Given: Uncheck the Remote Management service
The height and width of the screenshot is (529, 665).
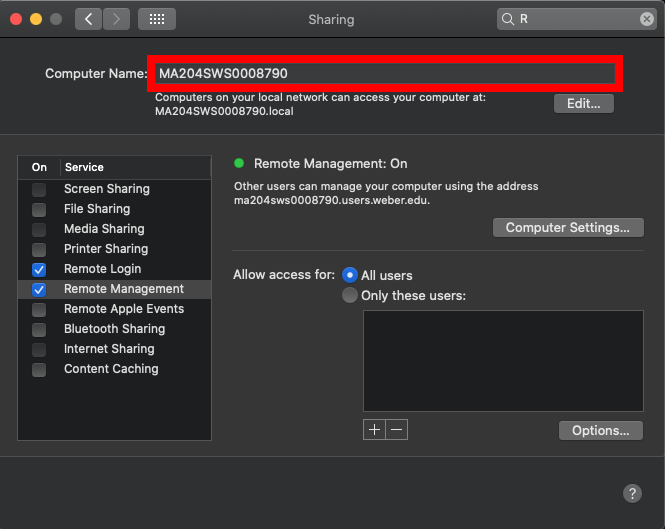Looking at the screenshot, I should 39,289.
